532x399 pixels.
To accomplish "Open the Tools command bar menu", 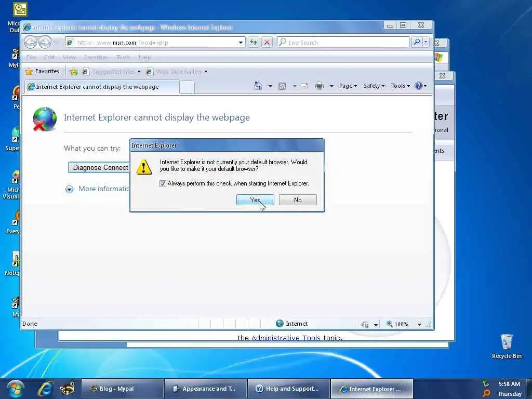I will click(401, 86).
